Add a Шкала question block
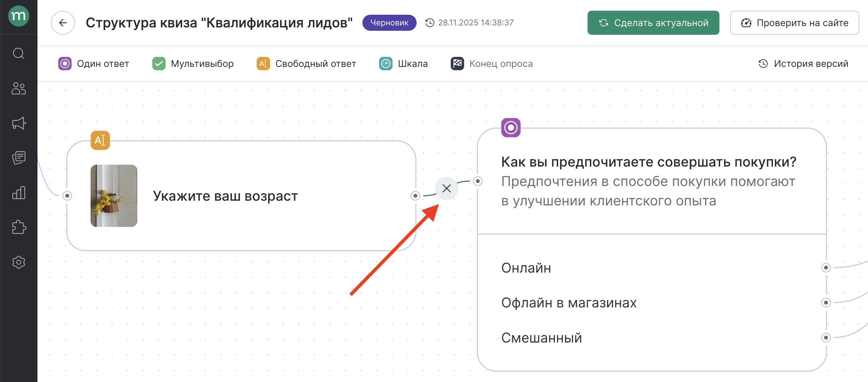Image resolution: width=868 pixels, height=382 pixels. [x=403, y=64]
